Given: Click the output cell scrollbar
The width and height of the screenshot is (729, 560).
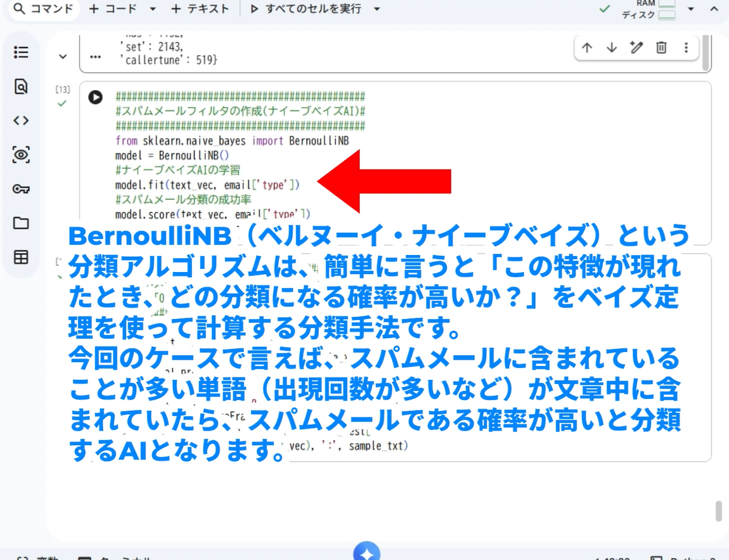Looking at the screenshot, I should point(707,52).
